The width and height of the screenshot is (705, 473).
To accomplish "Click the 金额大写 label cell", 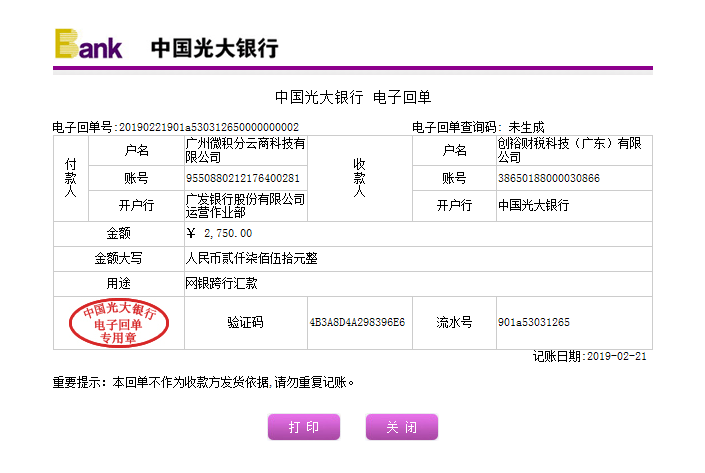I will (119, 258).
